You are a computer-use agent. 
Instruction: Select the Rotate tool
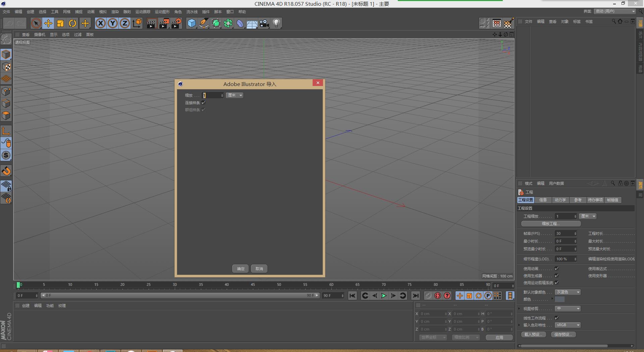click(72, 23)
